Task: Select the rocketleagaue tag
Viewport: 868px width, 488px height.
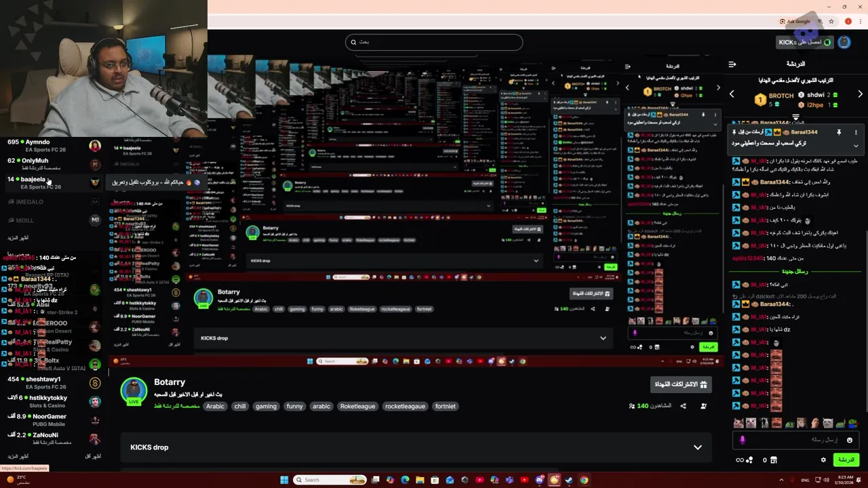Action: click(405, 407)
